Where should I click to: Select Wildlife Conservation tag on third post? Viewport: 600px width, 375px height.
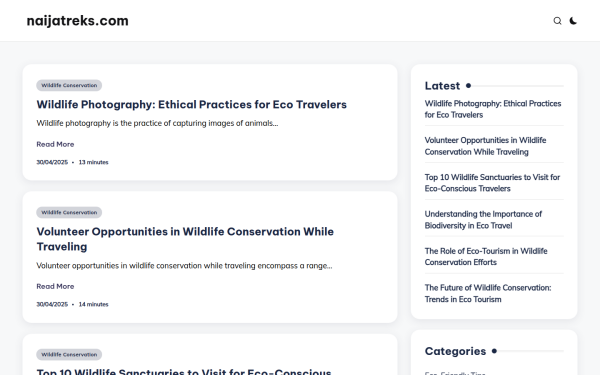click(69, 354)
